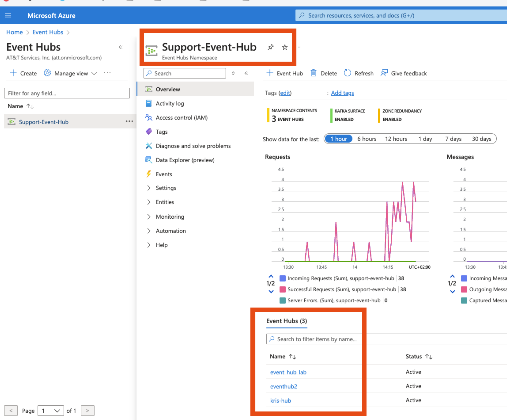Click the Tags edit link

click(x=285, y=93)
